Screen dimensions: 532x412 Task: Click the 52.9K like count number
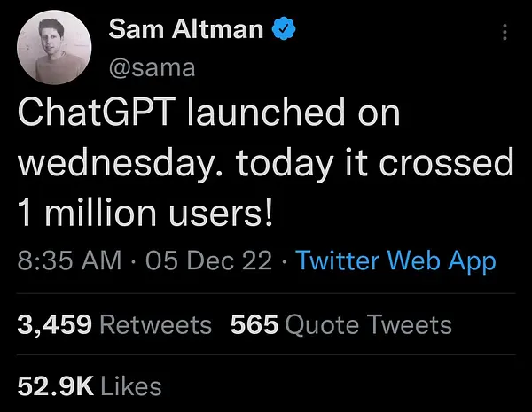click(55, 386)
